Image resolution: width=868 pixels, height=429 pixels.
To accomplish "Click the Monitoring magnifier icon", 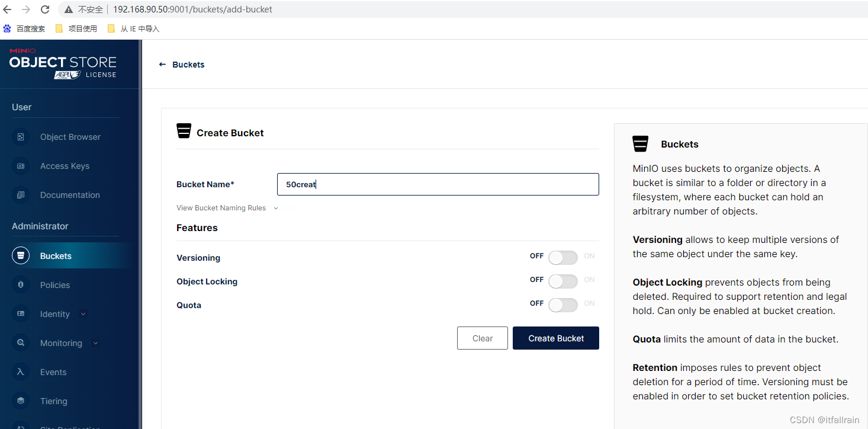I will tap(21, 343).
